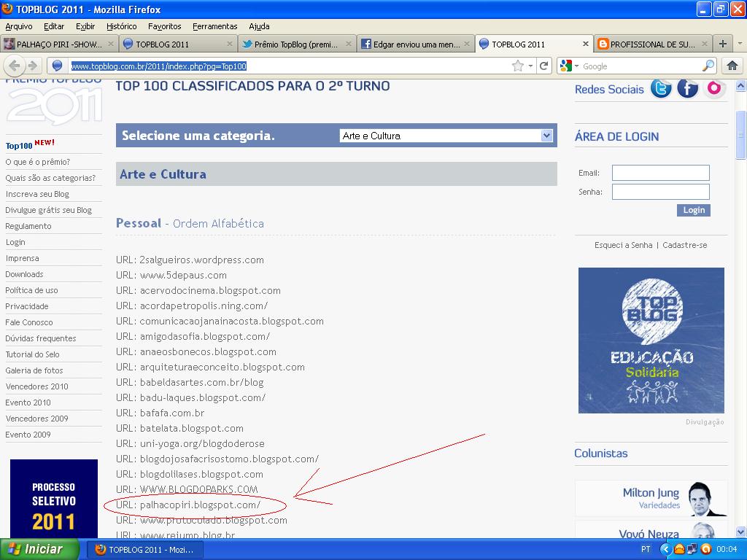
Task: Open the Ajuda menu
Action: click(x=259, y=26)
